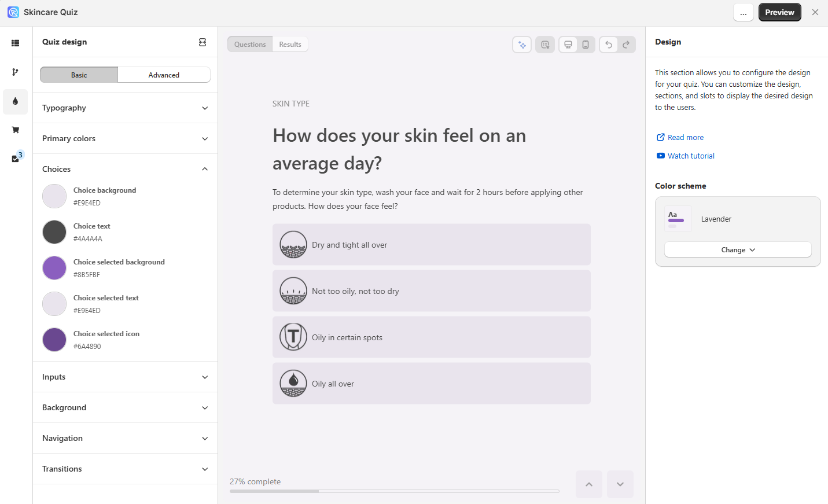This screenshot has width=828, height=504.
Task: Open the Change color scheme dropdown
Action: 738,250
